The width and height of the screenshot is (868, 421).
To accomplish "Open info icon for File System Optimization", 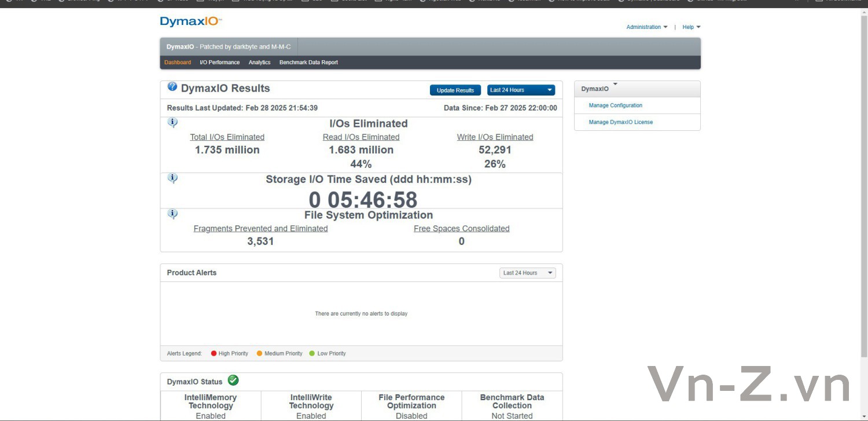I will 172,214.
